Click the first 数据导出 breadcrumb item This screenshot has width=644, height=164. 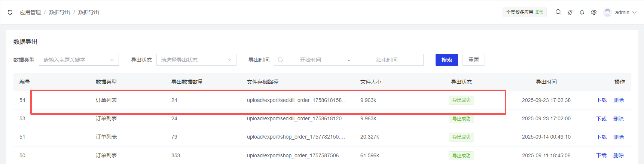coord(59,12)
